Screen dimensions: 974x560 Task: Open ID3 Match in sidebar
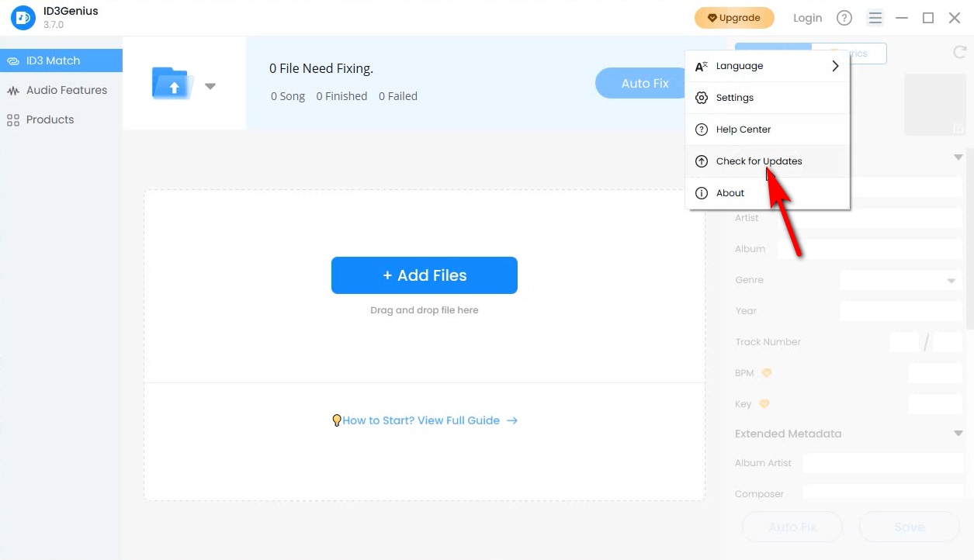click(53, 60)
